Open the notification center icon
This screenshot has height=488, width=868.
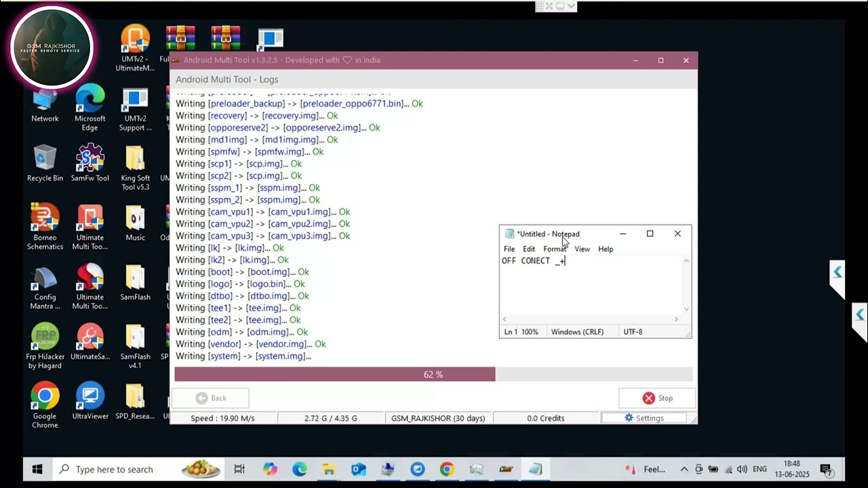click(x=826, y=469)
